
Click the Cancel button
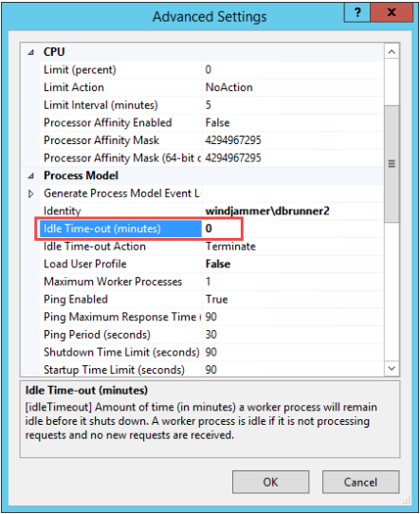coord(360,482)
